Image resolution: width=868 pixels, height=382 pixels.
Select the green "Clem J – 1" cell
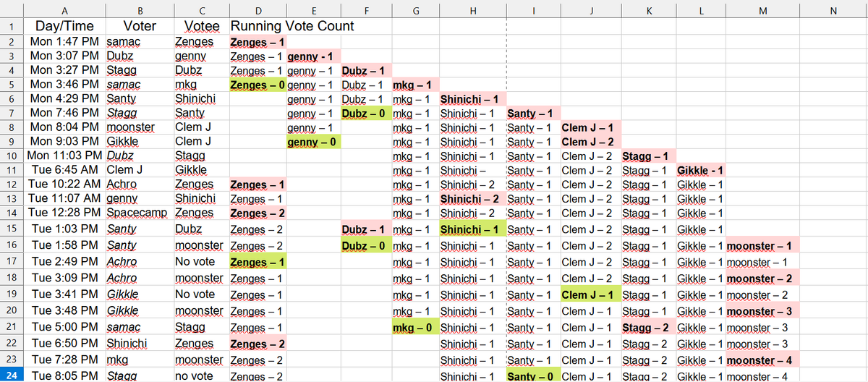pos(589,295)
